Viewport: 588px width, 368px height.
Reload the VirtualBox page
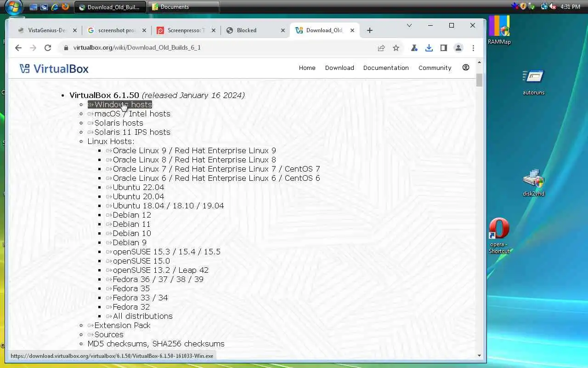(x=47, y=48)
